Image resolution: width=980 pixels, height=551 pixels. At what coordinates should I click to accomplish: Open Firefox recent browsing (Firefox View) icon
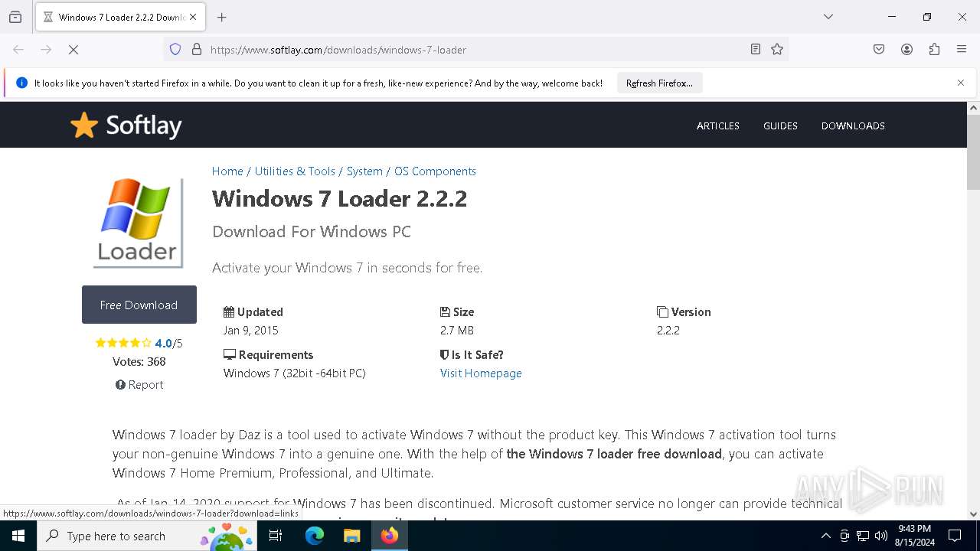pyautogui.click(x=15, y=17)
